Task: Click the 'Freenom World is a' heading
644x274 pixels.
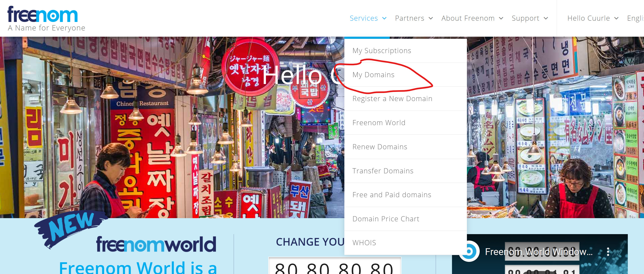Action: 138,267
